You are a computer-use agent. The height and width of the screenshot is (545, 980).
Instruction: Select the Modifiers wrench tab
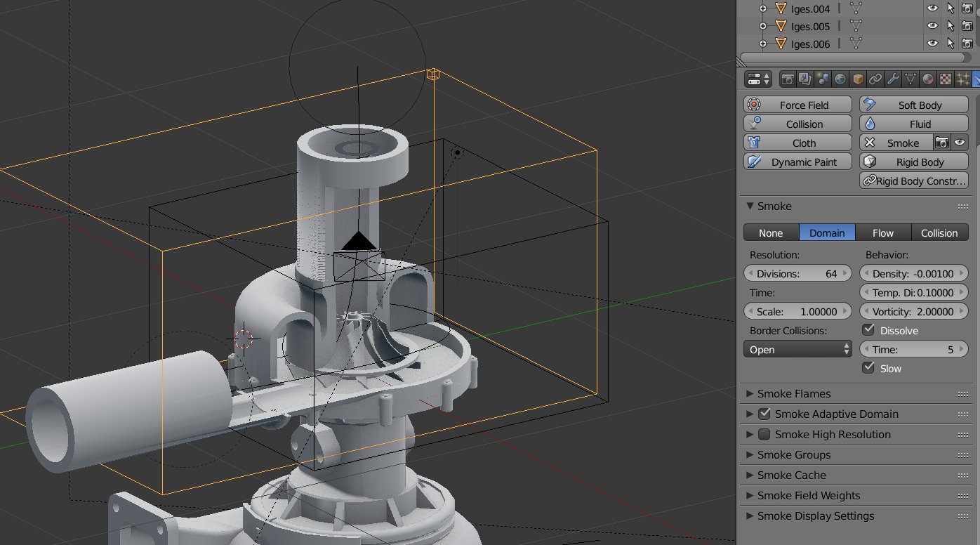coord(893,79)
